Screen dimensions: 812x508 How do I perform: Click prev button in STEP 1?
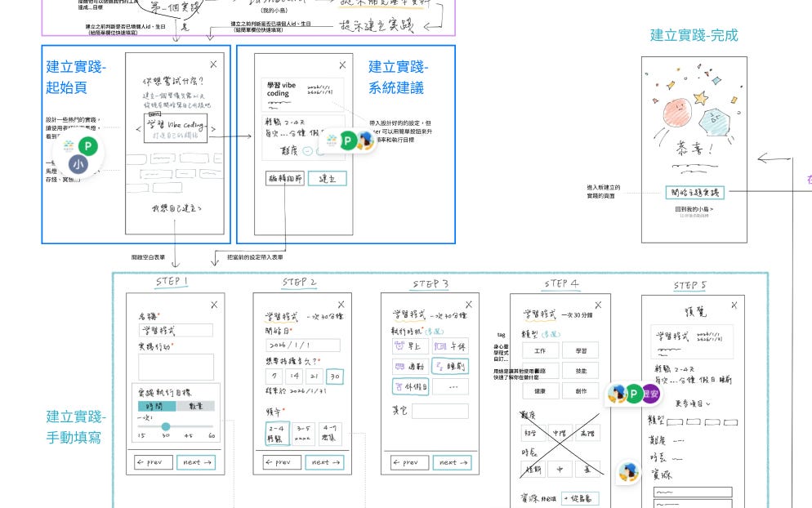click(154, 462)
